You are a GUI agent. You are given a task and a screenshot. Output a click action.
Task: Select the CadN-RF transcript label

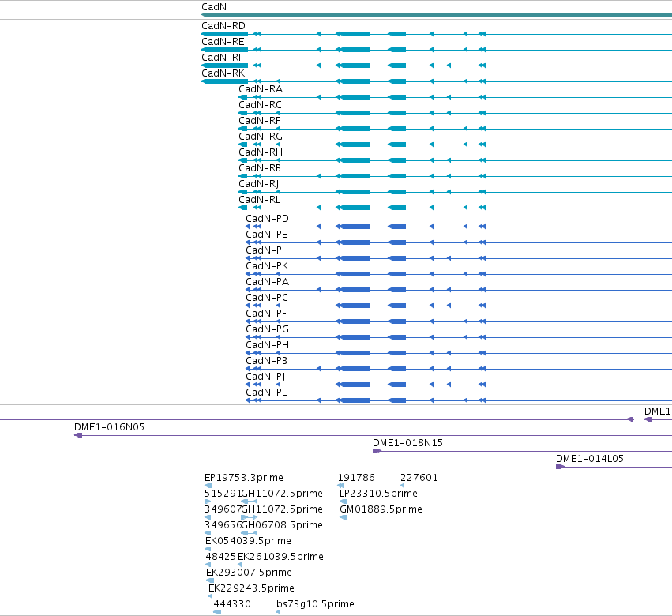[x=259, y=121]
